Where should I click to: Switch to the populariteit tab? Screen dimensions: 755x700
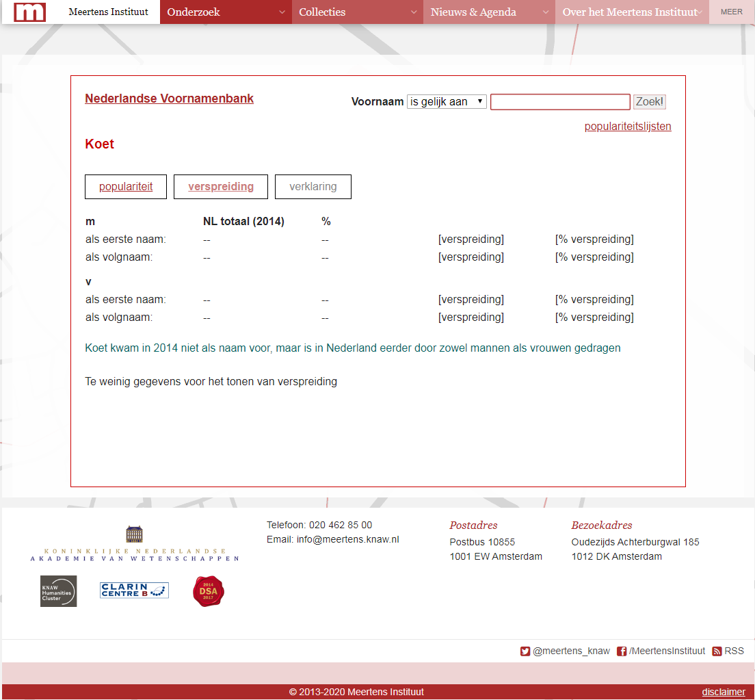(126, 187)
